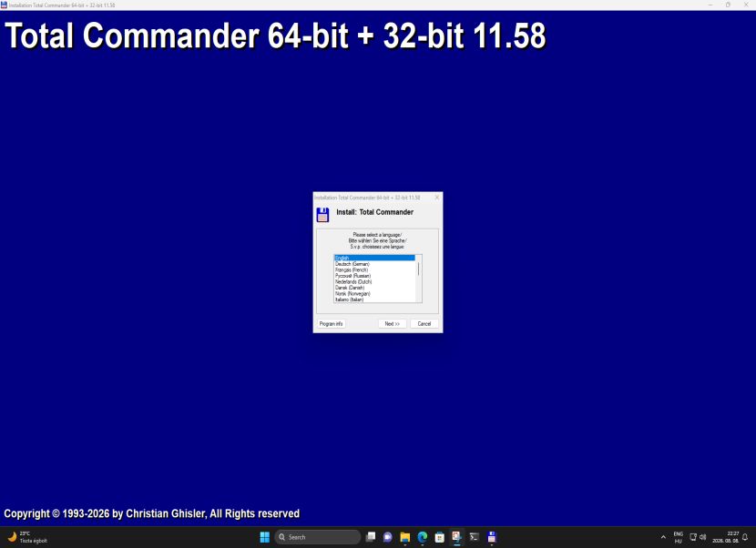The image size is (756, 548).
Task: Click the floppy disk installer icon in dialog
Action: tap(322, 215)
